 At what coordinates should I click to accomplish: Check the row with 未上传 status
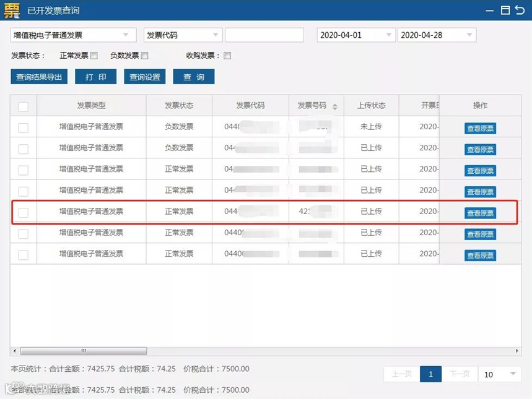tap(24, 128)
